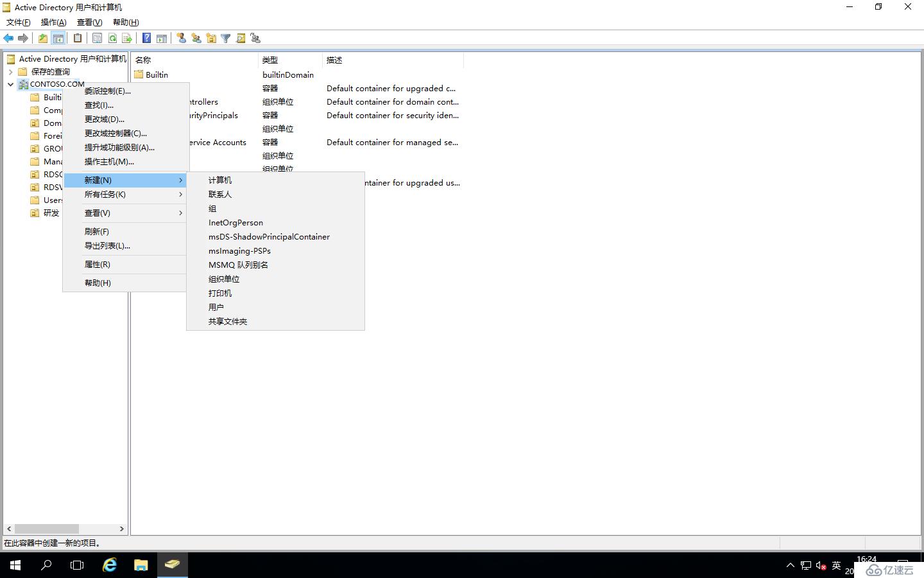The image size is (924, 578).
Task: Click the blue Help question mark icon
Action: click(146, 39)
